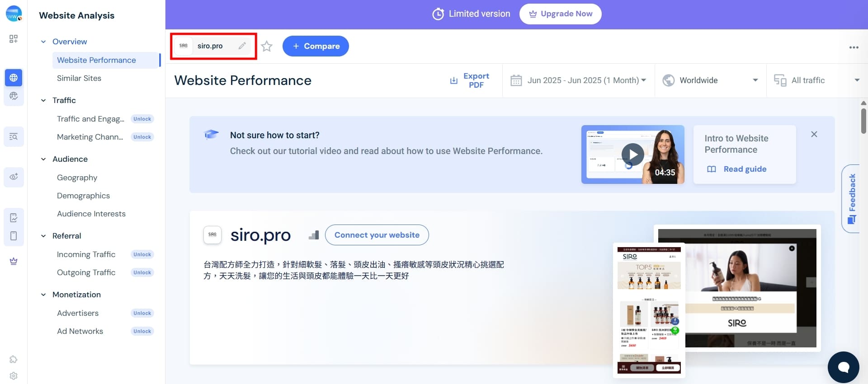The width and height of the screenshot is (868, 384).
Task: Open the All traffic dropdown
Action: click(817, 80)
